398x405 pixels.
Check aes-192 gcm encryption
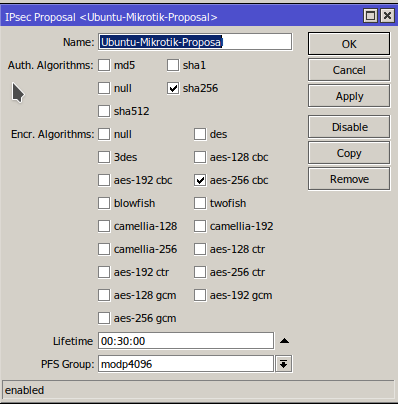200,295
